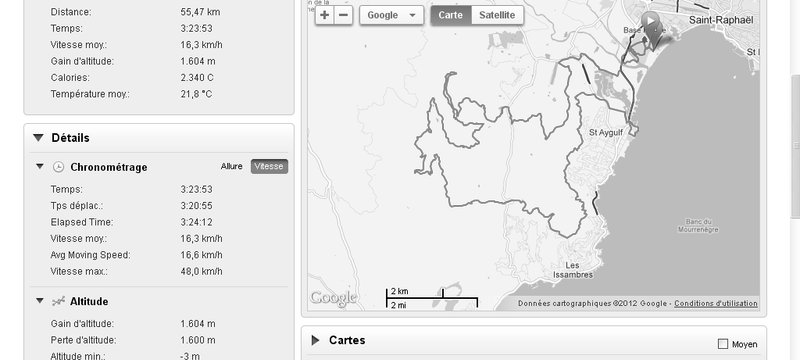This screenshot has height=360, width=800.
Task: Select the Carte map view
Action: point(451,15)
